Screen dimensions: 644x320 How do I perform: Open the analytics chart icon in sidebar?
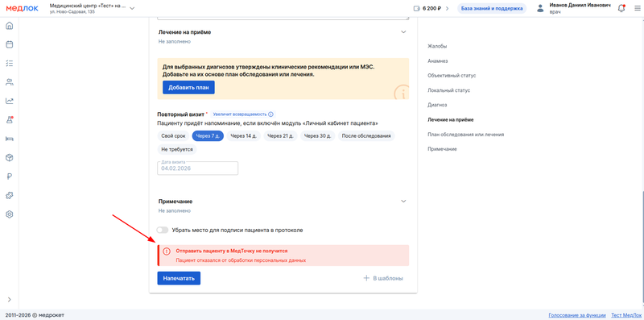(x=10, y=101)
